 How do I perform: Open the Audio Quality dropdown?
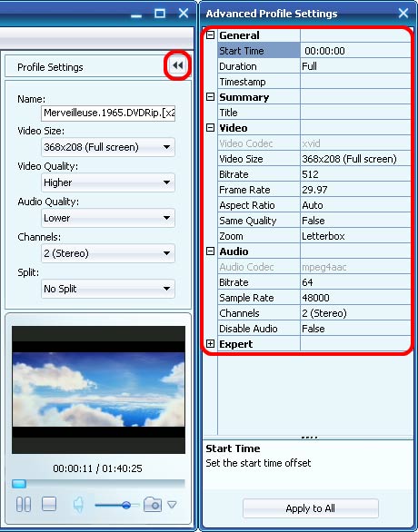(108, 218)
